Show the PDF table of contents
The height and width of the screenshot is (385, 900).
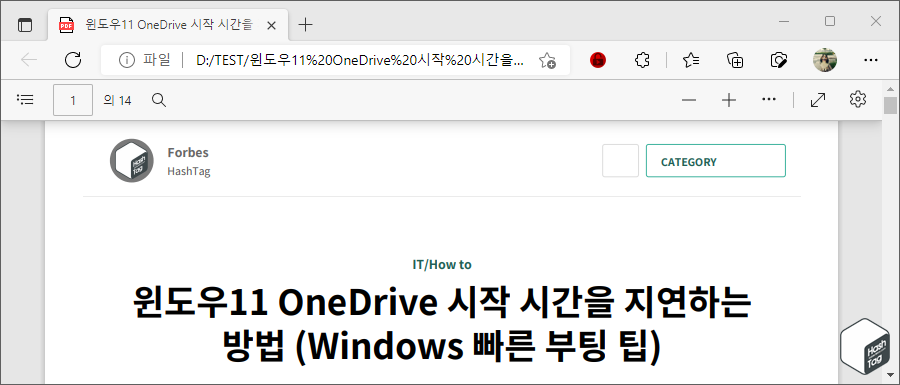coord(25,100)
